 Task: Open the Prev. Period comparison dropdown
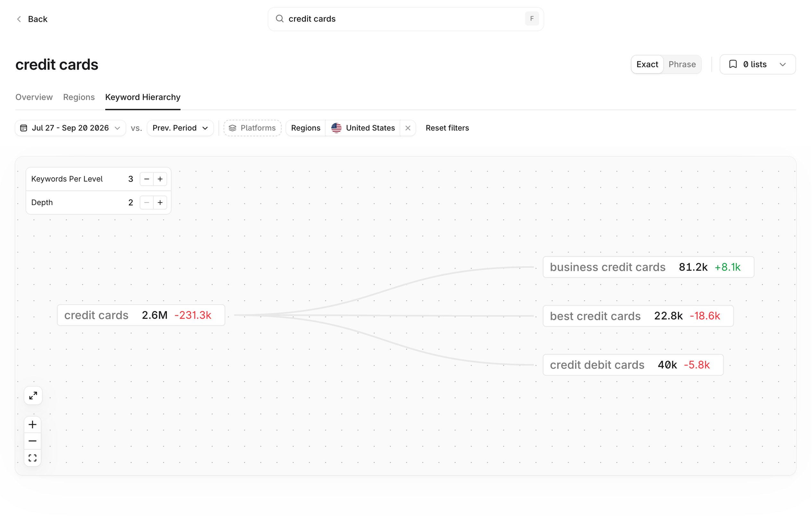coord(180,128)
